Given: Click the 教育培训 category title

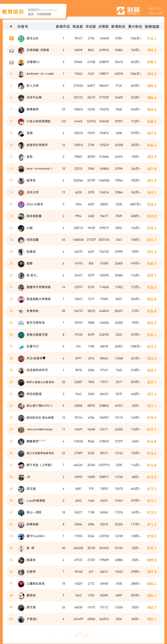Looking at the screenshot, I should tap(13, 12).
